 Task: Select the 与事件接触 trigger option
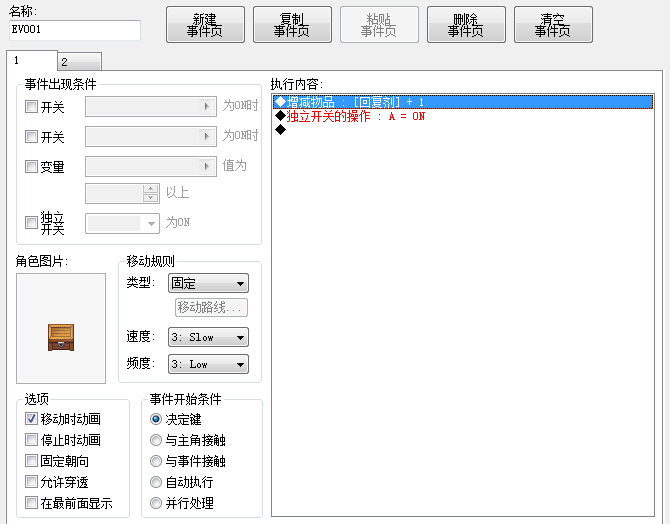(x=156, y=461)
